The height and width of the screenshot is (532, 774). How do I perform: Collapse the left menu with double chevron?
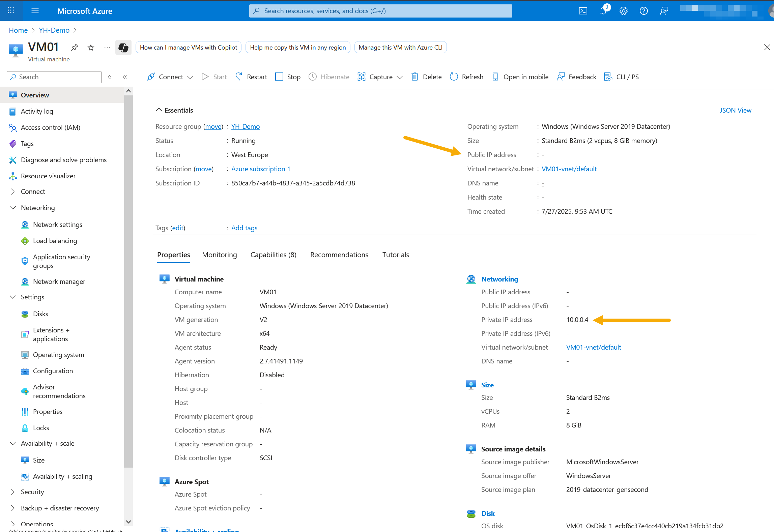[125, 77]
